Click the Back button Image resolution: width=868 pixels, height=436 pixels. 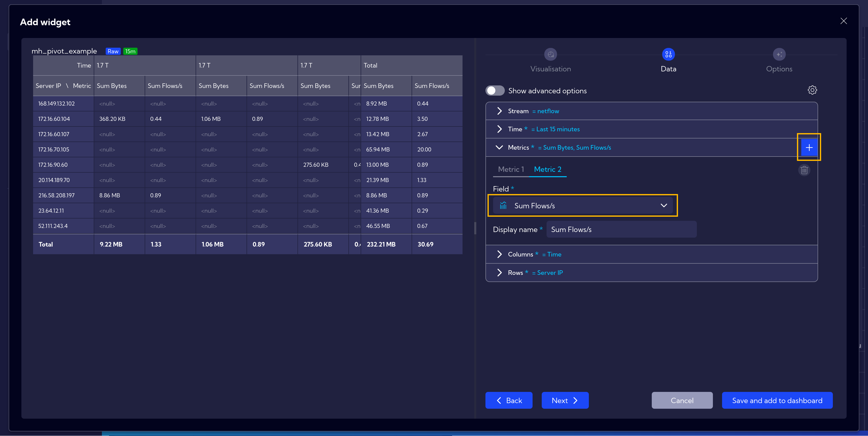tap(509, 400)
